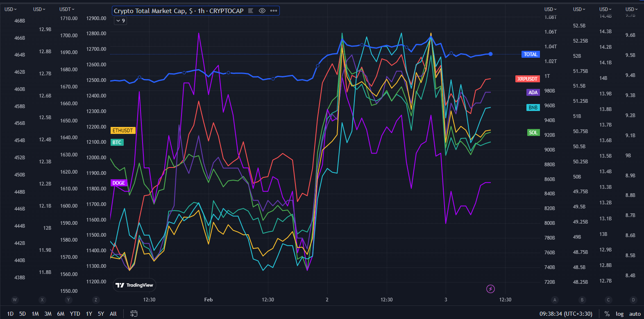Screen dimensions: 644x319
Task: Switch the range to 1D
Action: pyautogui.click(x=10, y=314)
